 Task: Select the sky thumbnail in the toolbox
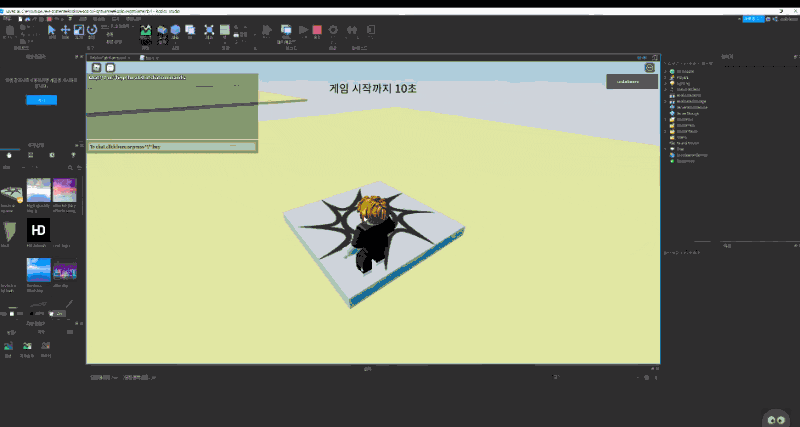(x=39, y=190)
